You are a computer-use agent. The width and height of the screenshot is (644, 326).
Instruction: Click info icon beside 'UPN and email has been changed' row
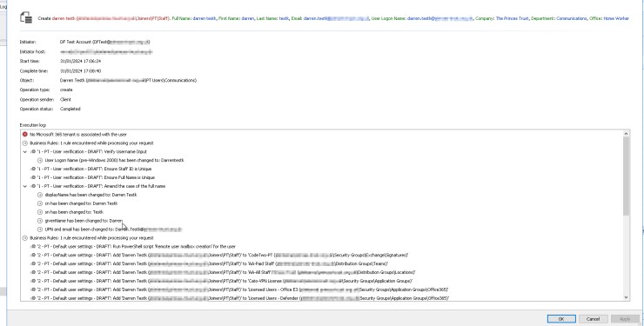(40, 230)
